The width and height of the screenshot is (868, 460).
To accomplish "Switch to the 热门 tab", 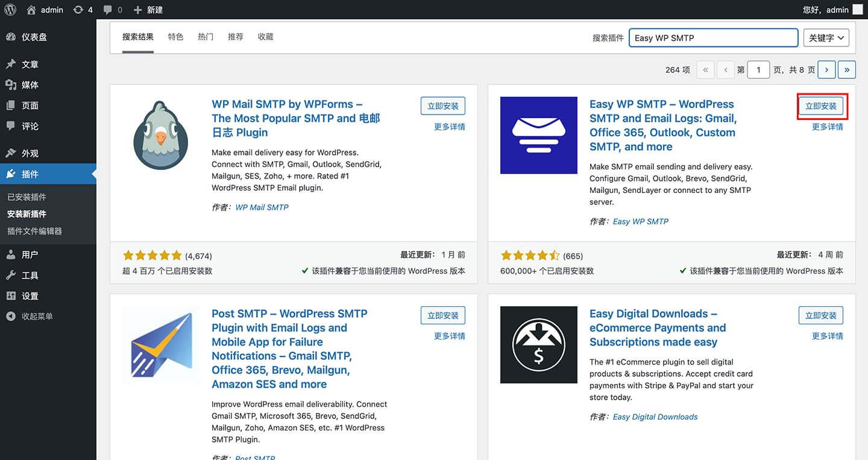I will tap(206, 37).
